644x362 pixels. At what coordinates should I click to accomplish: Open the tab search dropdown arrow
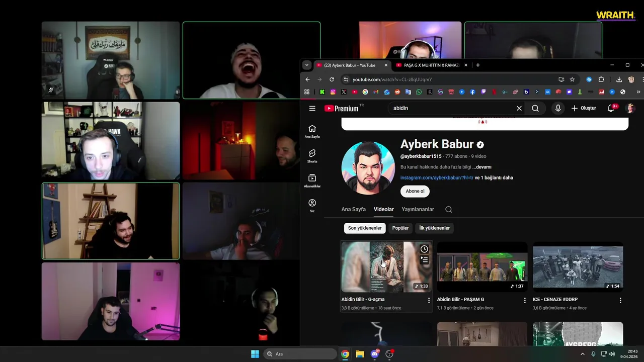pos(307,65)
